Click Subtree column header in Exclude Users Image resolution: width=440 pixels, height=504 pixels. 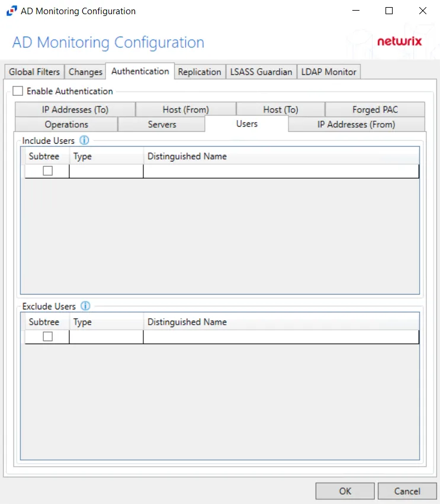(47, 322)
